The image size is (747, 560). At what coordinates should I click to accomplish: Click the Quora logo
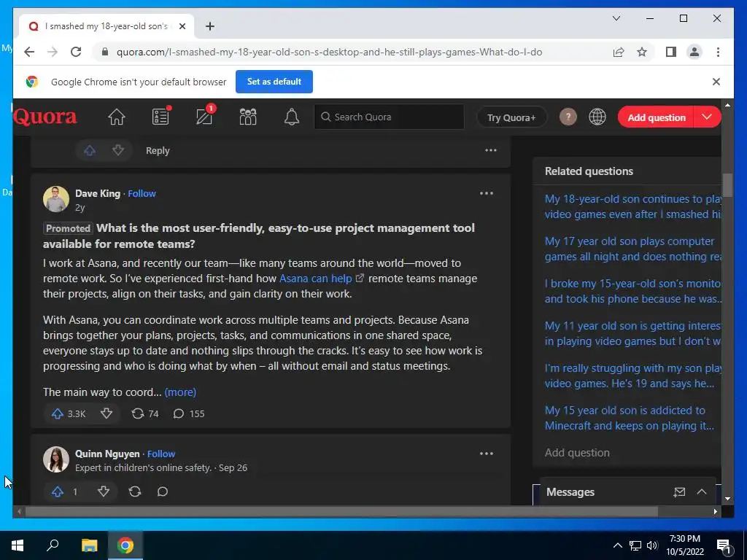click(44, 117)
